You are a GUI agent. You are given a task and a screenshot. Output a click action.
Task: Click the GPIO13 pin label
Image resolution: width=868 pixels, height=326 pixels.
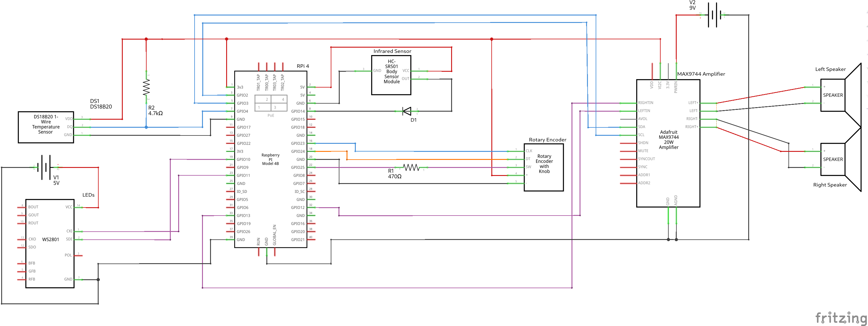coord(243,216)
